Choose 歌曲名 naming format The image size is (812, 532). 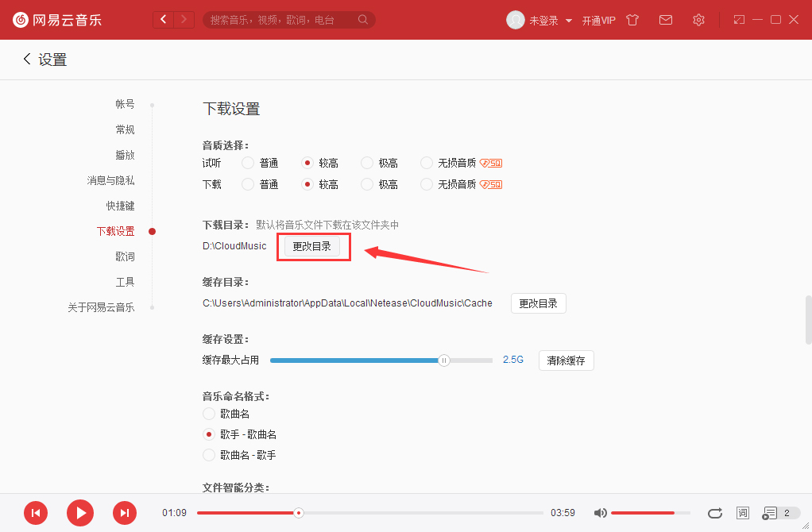pyautogui.click(x=209, y=413)
